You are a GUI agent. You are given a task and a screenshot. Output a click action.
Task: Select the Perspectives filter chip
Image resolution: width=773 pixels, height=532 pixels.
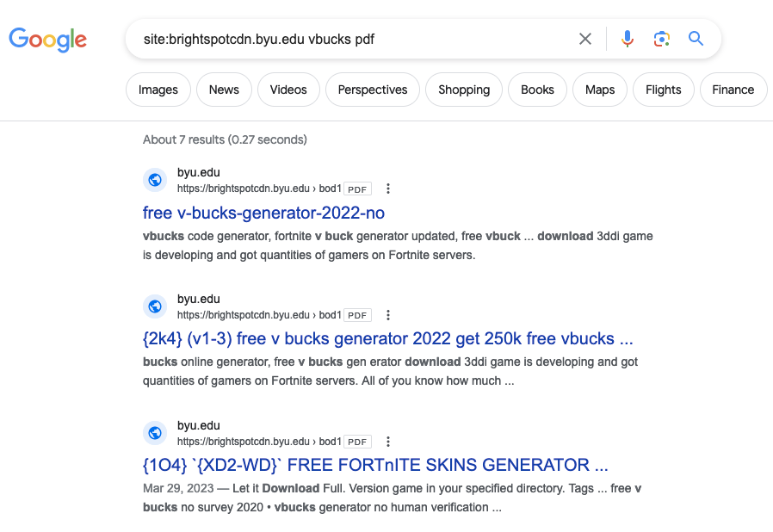click(x=373, y=90)
